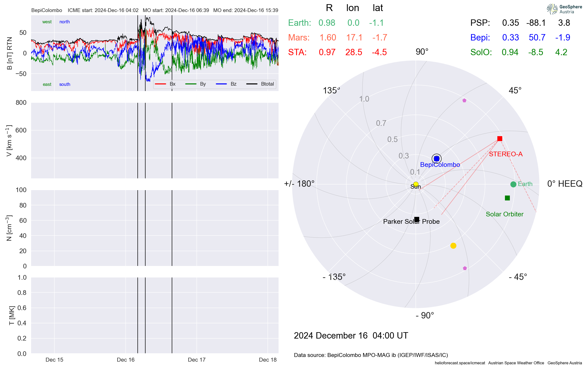Click the red STEREO-A square marker
The image size is (588, 368).
pyautogui.click(x=500, y=139)
